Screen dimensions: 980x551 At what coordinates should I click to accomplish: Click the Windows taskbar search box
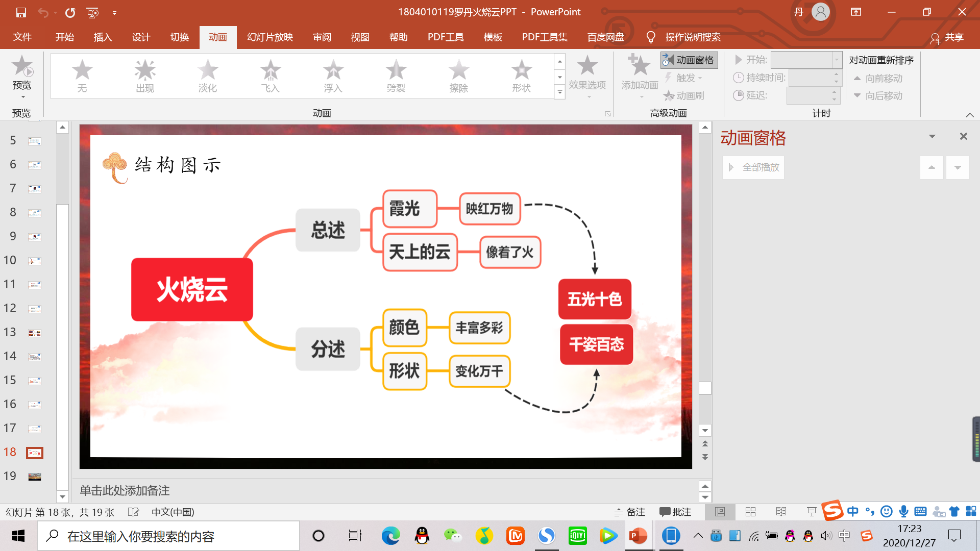(x=168, y=536)
